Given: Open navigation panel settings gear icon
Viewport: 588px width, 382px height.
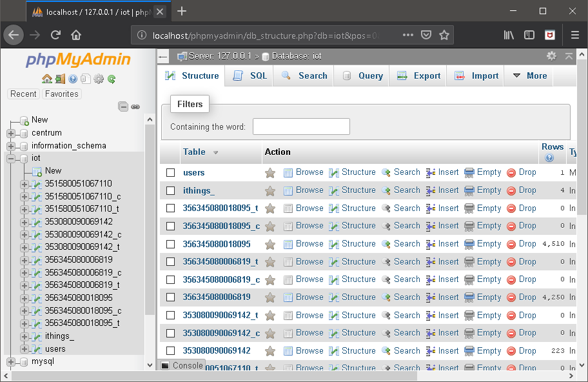Looking at the screenshot, I should 99,79.
